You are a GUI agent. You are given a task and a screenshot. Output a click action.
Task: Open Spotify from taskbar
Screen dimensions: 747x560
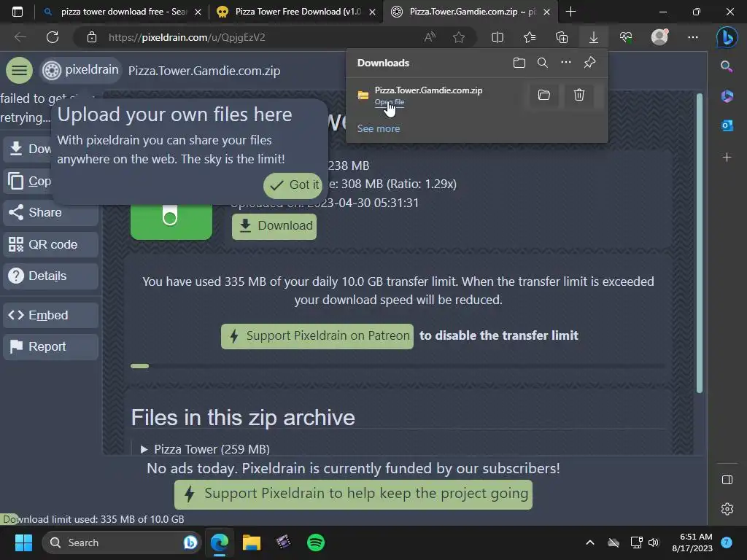pos(316,542)
